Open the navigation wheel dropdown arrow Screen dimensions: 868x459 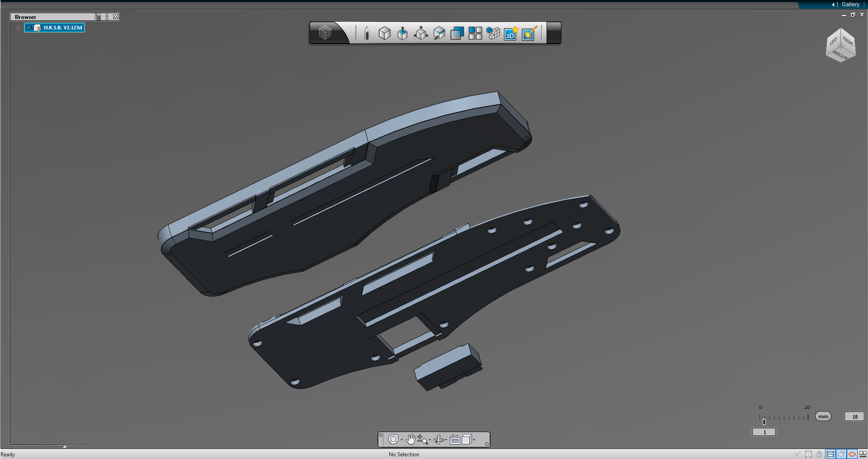click(401, 440)
